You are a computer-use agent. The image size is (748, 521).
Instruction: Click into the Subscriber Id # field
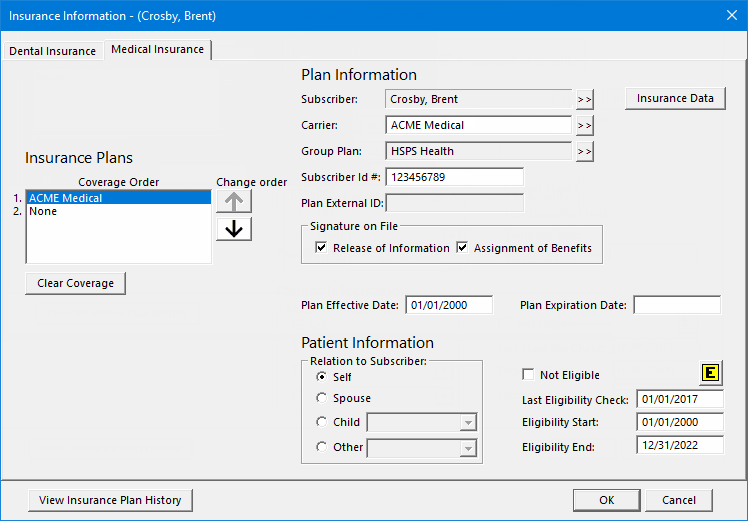tap(454, 177)
